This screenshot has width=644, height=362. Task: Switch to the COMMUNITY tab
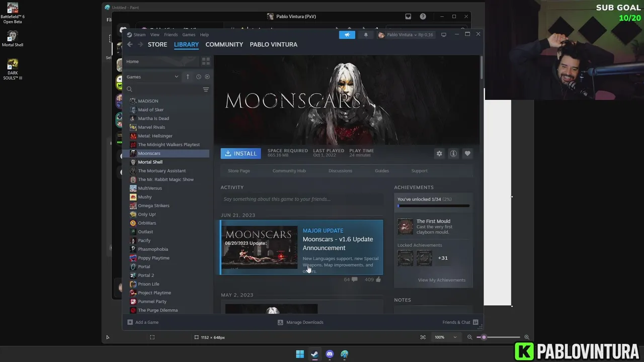coord(224,44)
